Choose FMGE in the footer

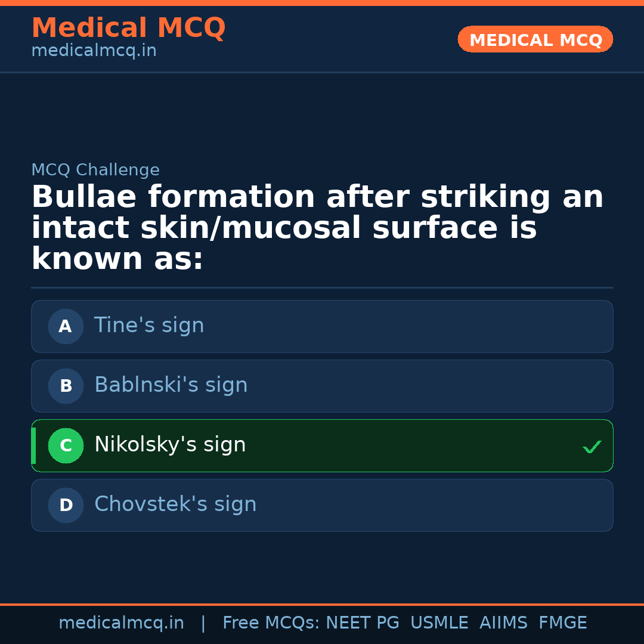click(x=562, y=623)
